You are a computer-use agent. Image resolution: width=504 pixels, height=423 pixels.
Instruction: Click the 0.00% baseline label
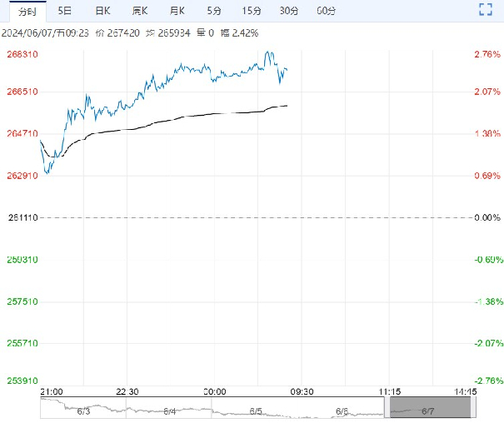[x=485, y=218]
